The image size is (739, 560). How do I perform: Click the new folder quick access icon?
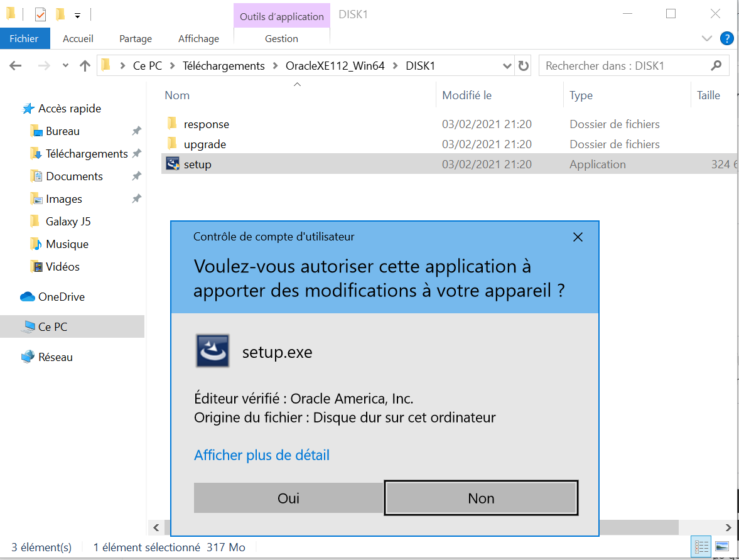point(60,14)
